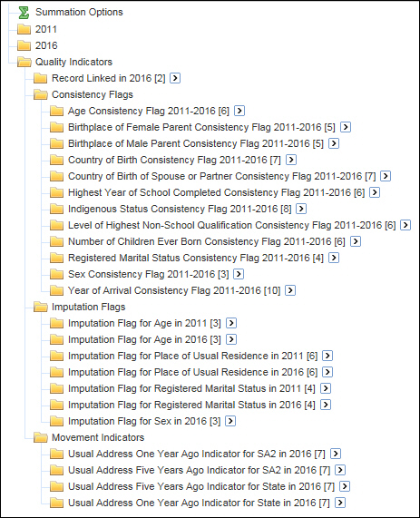The height and width of the screenshot is (518, 420).
Task: Open the 2016 folder icon
Action: tap(24, 45)
